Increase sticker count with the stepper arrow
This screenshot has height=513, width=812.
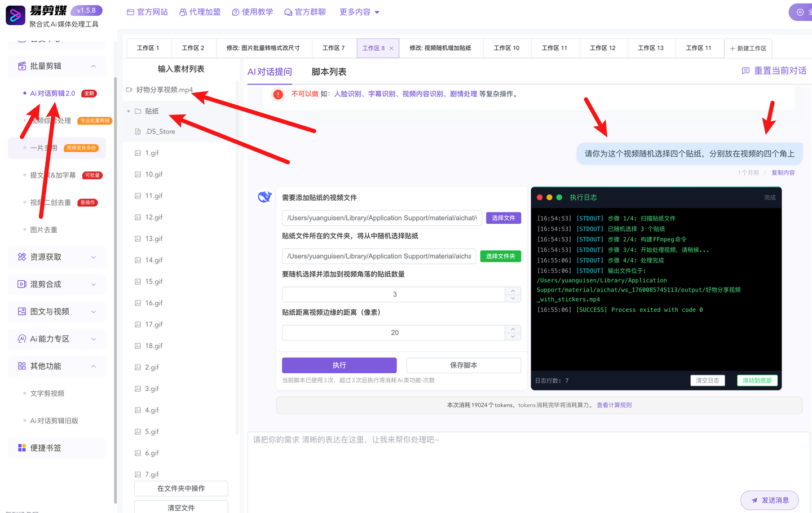pyautogui.click(x=513, y=290)
